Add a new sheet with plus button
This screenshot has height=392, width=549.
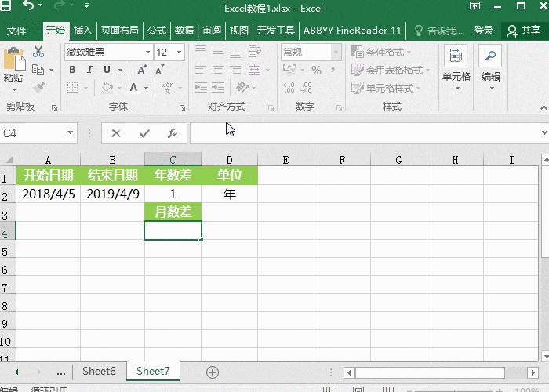click(213, 372)
